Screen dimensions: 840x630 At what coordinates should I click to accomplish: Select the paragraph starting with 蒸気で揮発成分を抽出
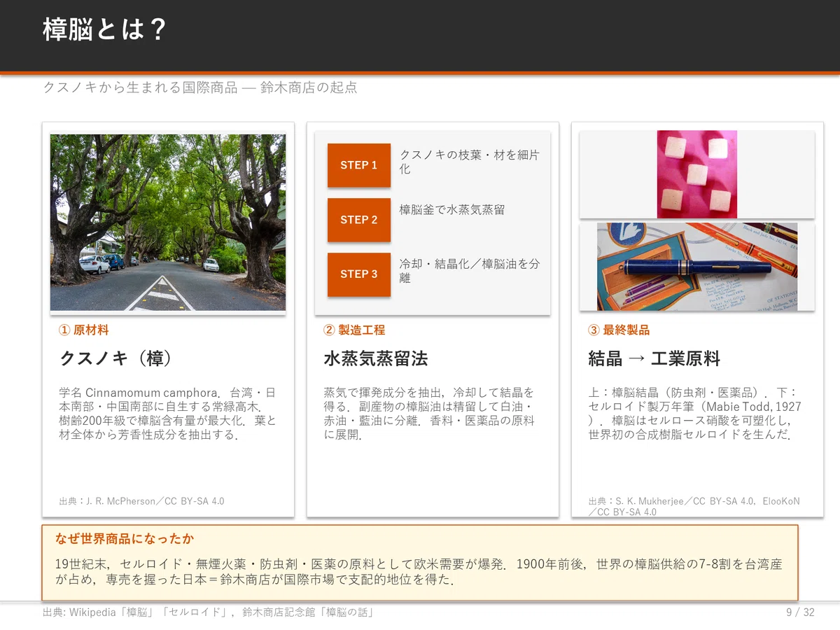(430, 414)
